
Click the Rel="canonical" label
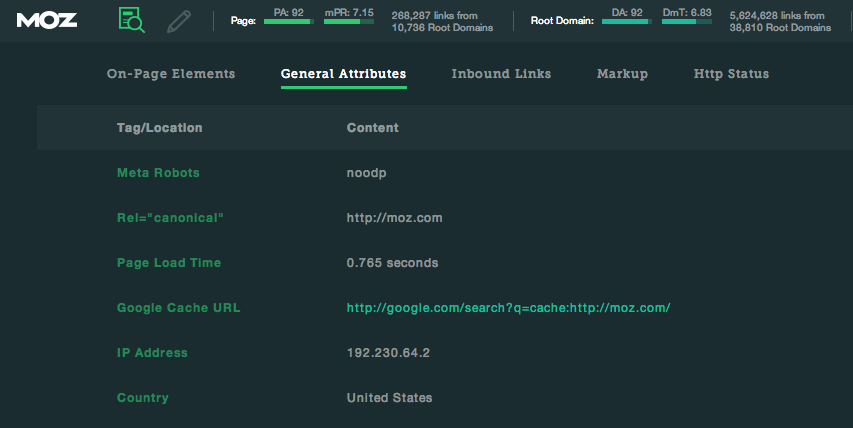pos(170,218)
